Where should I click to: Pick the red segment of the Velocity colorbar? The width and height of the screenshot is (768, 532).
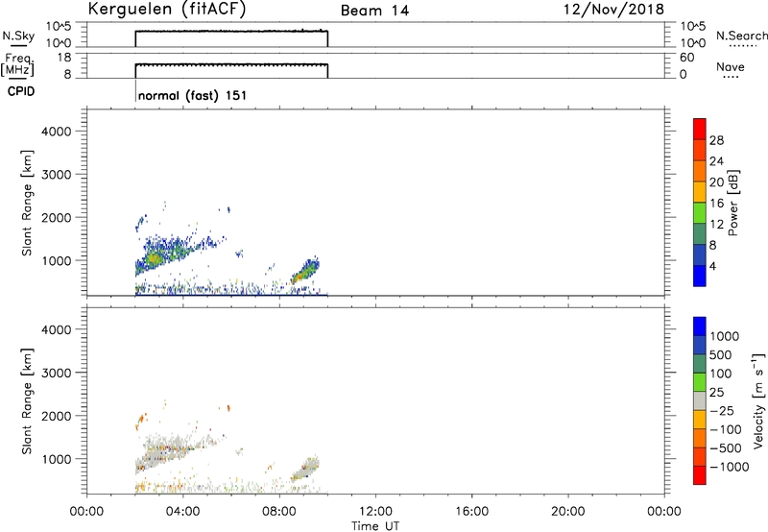coord(700,475)
